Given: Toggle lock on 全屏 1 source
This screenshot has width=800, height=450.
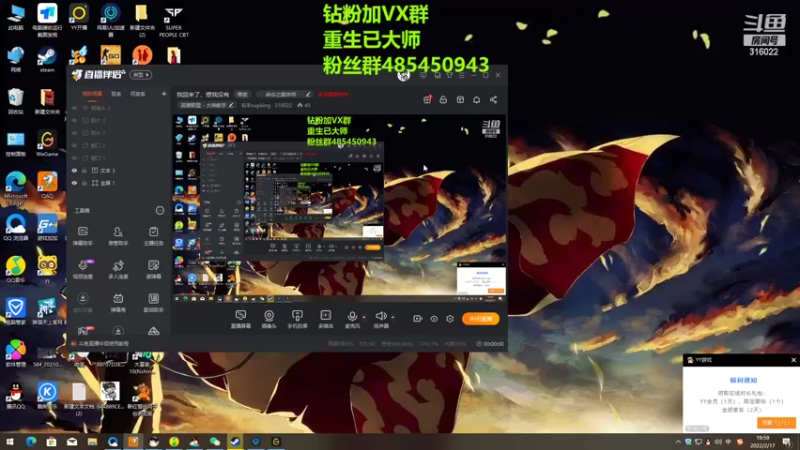Looking at the screenshot, I should tap(85, 183).
